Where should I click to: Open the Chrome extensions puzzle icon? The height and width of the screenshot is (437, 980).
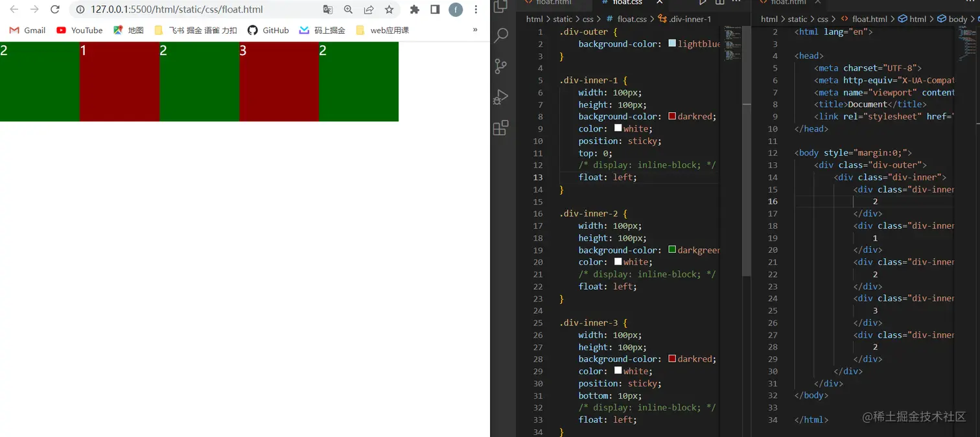coord(415,10)
